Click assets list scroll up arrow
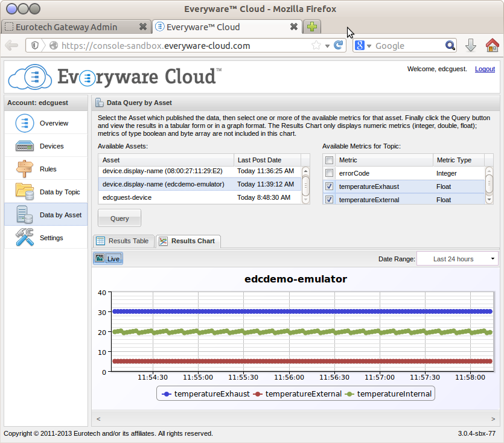 click(305, 171)
